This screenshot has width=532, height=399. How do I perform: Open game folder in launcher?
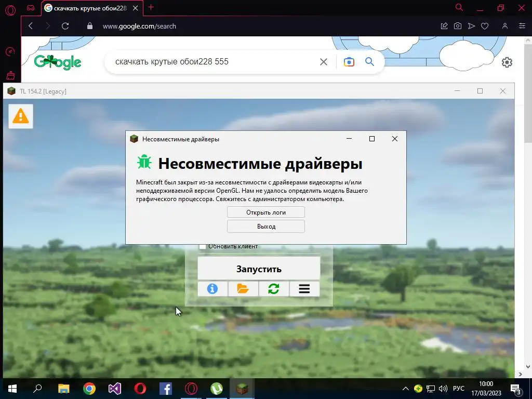243,289
